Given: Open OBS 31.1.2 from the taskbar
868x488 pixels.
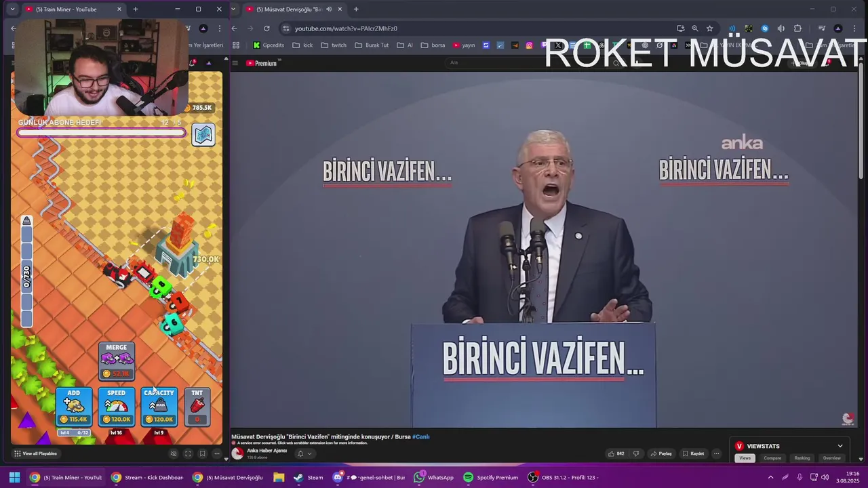Looking at the screenshot, I should pos(563,477).
